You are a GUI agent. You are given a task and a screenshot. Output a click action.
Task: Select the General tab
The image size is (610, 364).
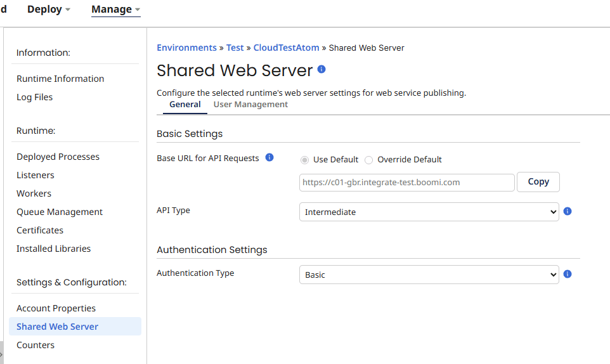185,105
